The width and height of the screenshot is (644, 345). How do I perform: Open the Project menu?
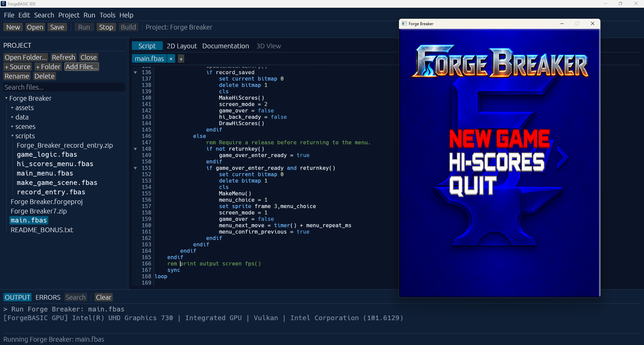coord(69,15)
